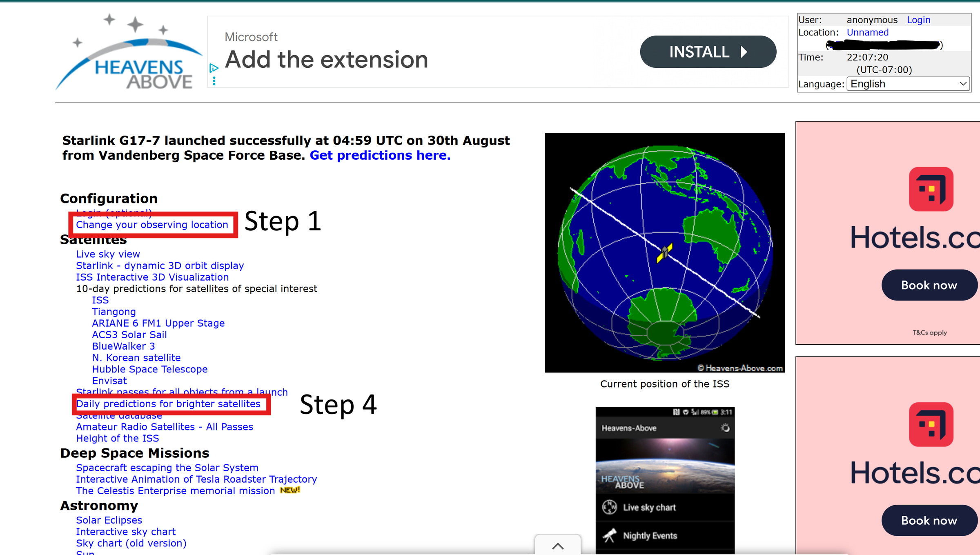980x555 pixels.
Task: Open the Login link
Action: (918, 20)
